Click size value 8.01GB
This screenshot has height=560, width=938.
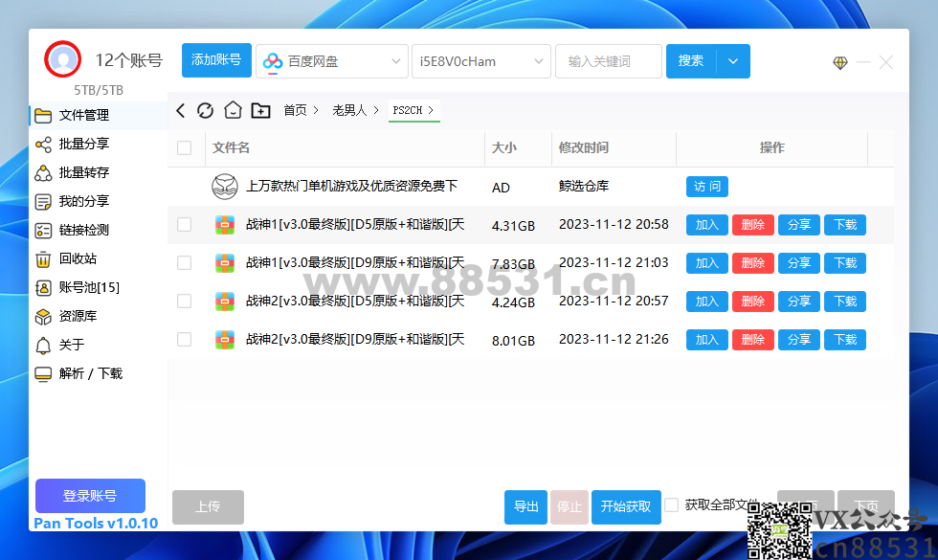point(513,341)
